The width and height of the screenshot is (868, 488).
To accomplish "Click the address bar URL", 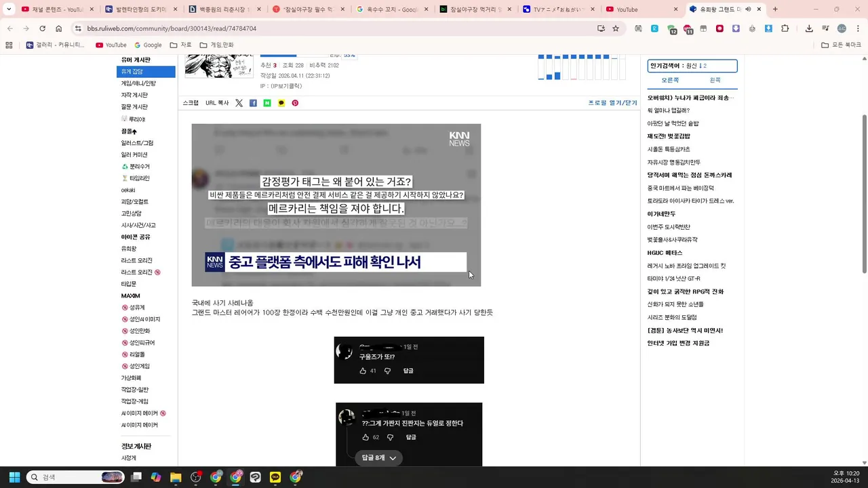I will 172,28.
